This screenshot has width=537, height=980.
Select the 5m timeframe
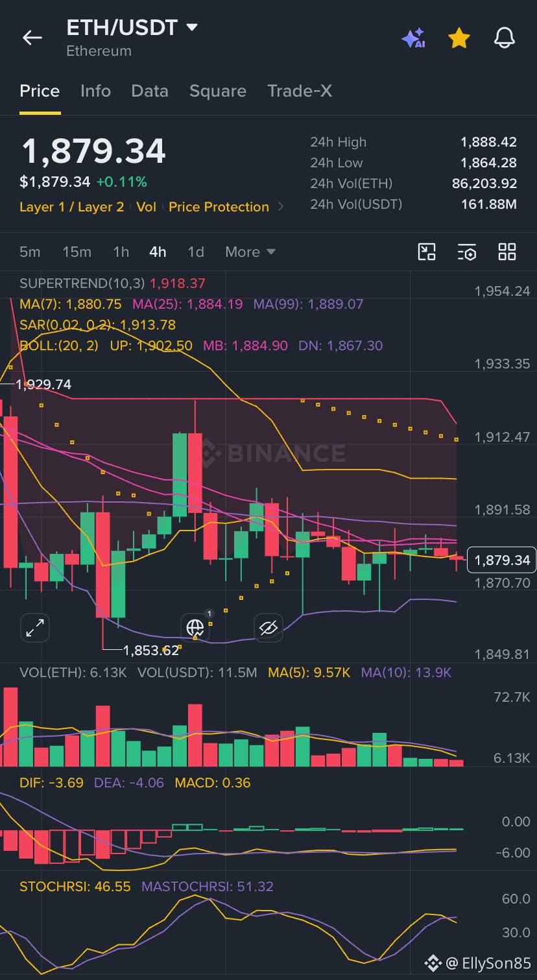30,252
